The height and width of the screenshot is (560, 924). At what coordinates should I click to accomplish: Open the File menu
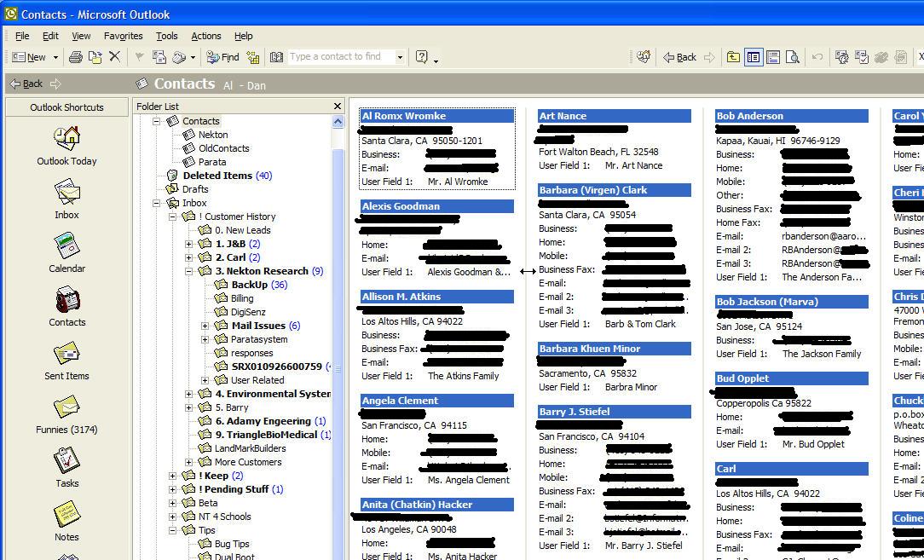click(x=22, y=36)
